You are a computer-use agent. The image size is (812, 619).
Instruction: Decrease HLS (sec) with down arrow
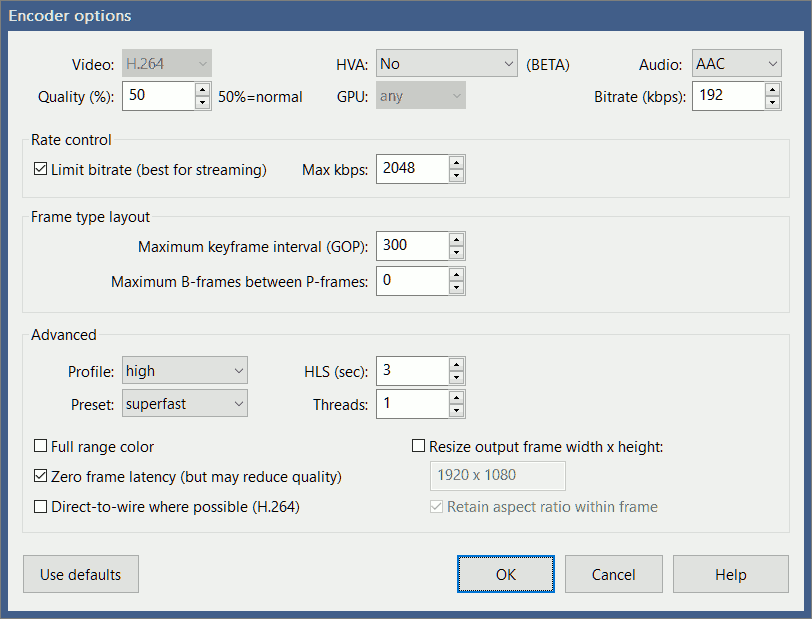pyautogui.click(x=457, y=378)
